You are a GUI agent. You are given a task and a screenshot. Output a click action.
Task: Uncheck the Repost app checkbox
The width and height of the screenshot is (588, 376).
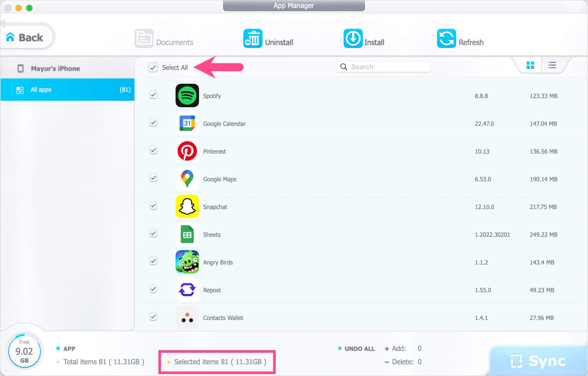[x=154, y=290]
